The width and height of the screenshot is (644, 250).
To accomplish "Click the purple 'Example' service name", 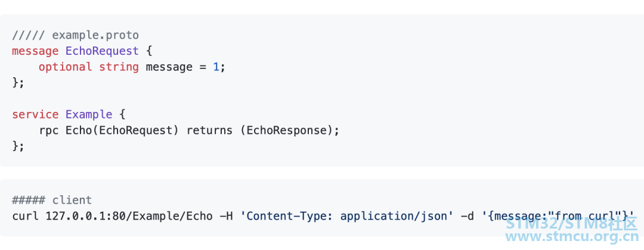I will [89, 114].
